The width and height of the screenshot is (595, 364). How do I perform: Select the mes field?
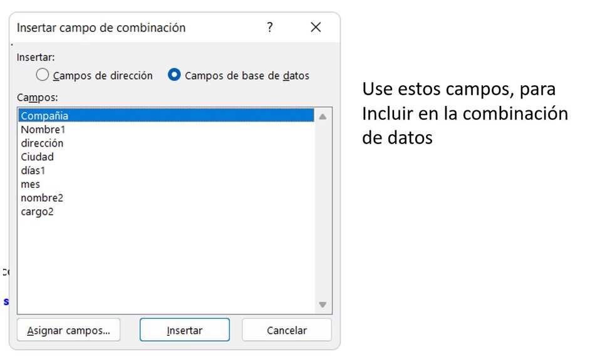[30, 184]
